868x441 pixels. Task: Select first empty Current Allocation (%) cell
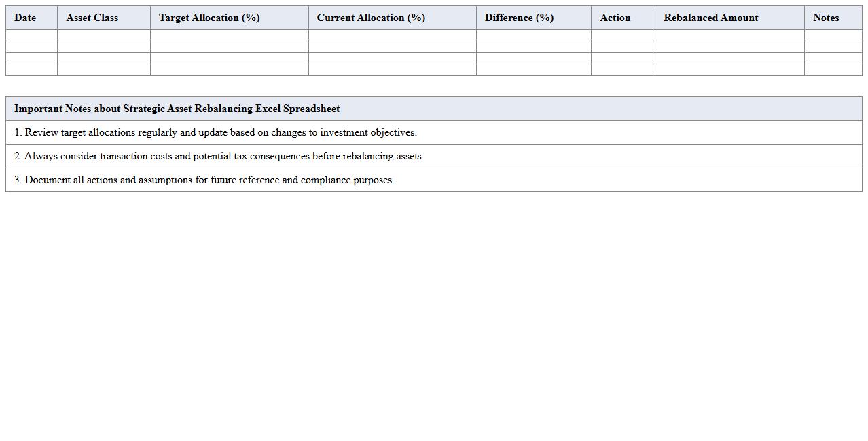(392, 35)
